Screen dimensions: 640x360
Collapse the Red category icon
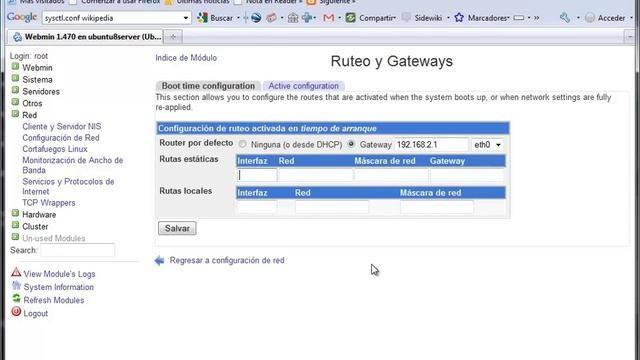point(15,114)
